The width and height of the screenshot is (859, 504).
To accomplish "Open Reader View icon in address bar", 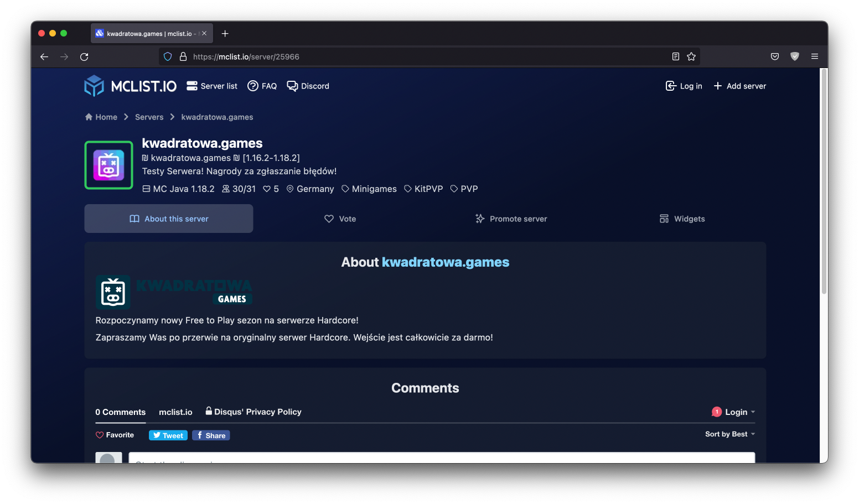I will [676, 57].
